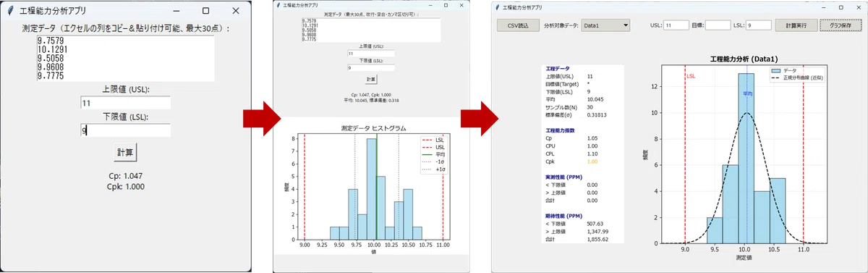Screen dimensions: 868x273
Task: Close the left window
Action: pos(235,11)
